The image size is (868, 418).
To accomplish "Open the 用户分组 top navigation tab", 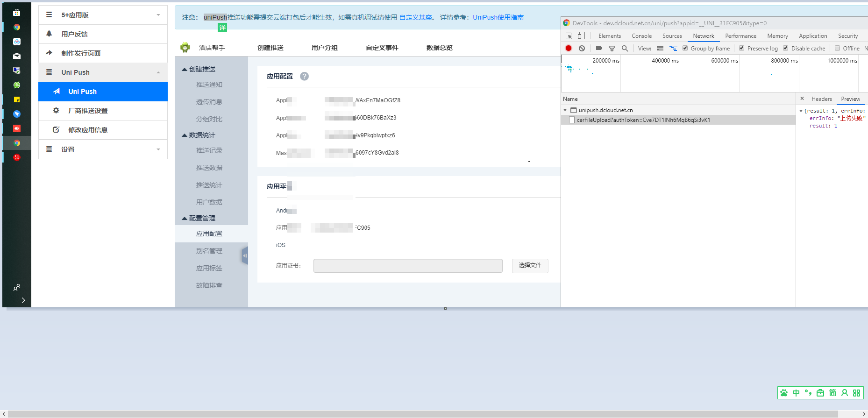I will [325, 48].
